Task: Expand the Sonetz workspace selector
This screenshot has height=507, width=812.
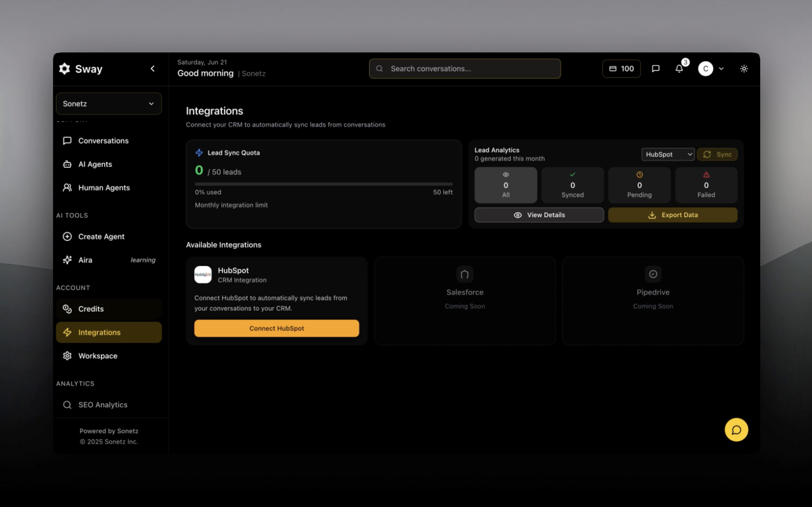Action: tap(108, 104)
